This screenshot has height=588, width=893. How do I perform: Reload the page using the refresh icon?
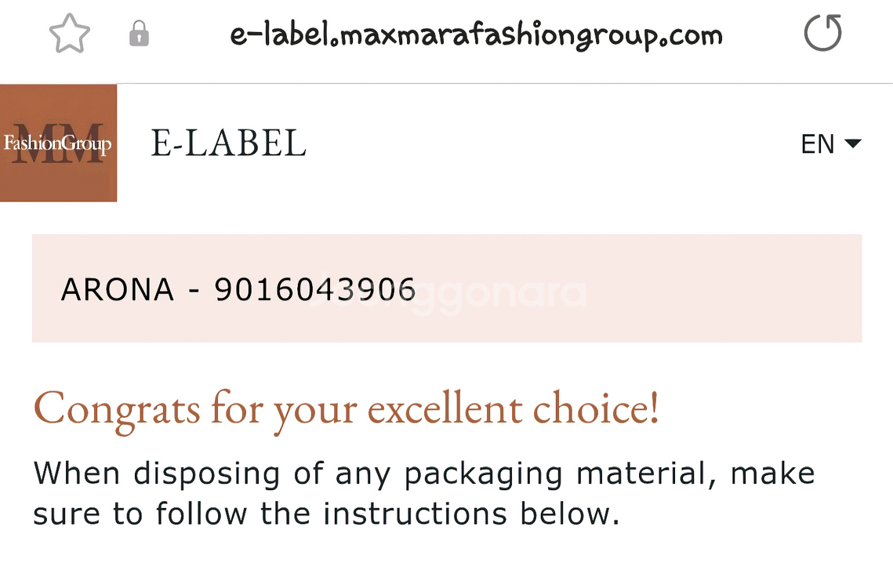(823, 34)
